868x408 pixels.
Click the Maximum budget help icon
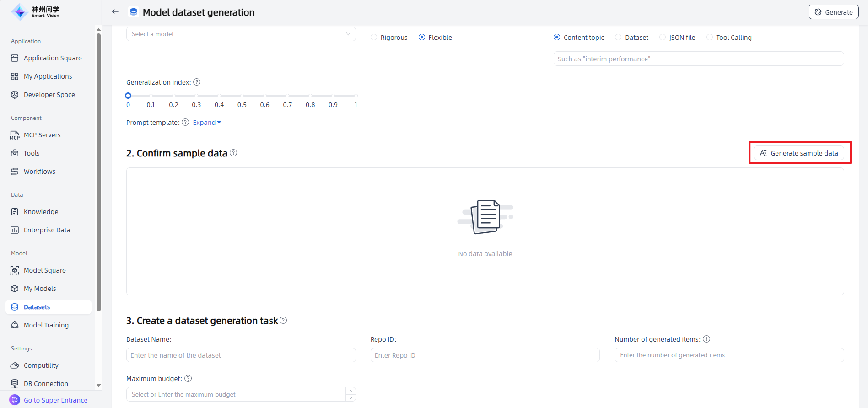[x=188, y=379]
